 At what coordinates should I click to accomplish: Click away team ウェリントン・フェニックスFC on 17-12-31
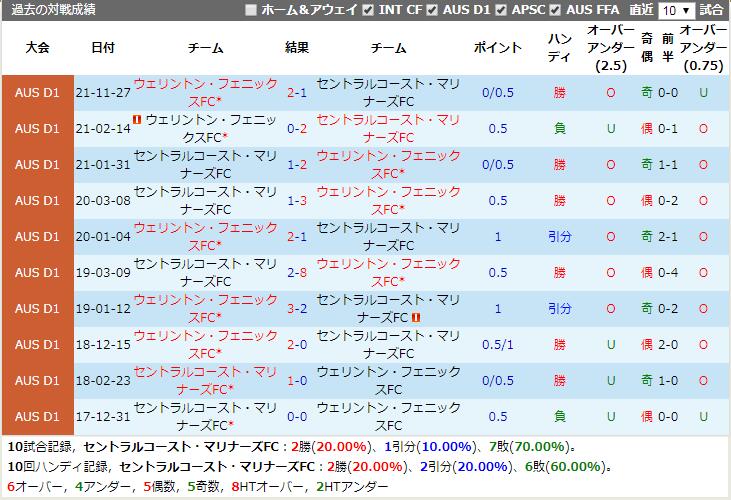click(x=388, y=417)
